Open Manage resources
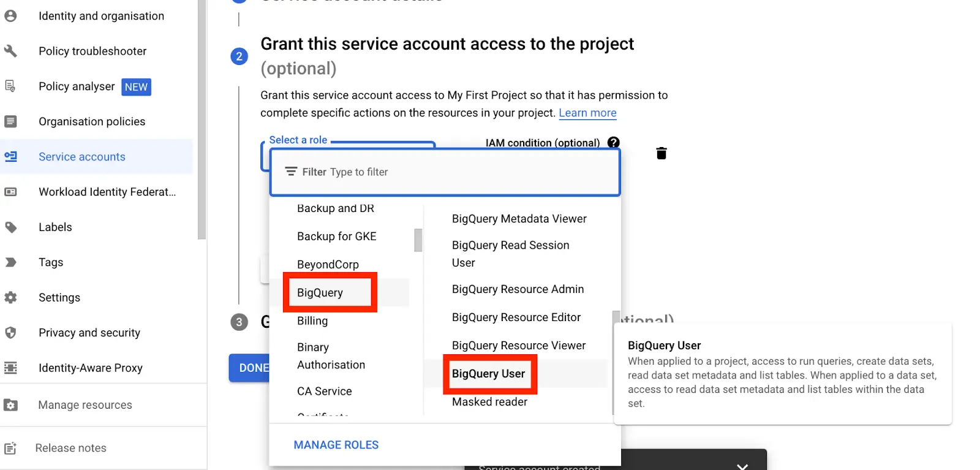 tap(85, 405)
